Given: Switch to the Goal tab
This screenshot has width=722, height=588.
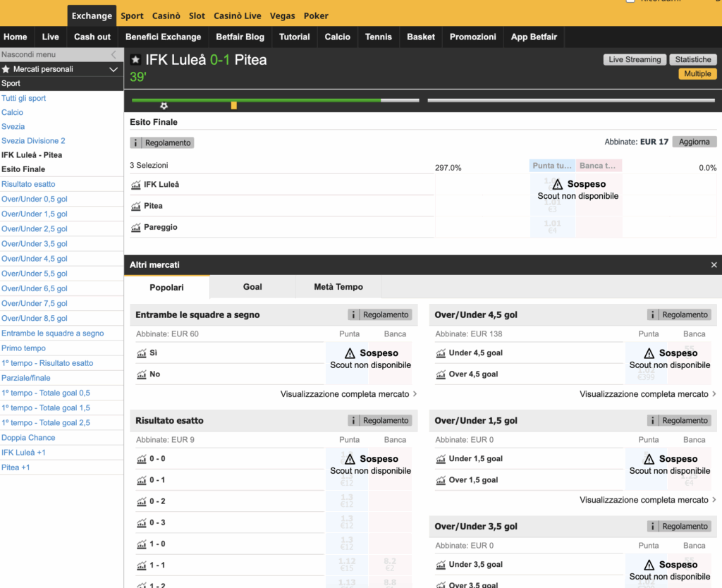Looking at the screenshot, I should coord(252,287).
